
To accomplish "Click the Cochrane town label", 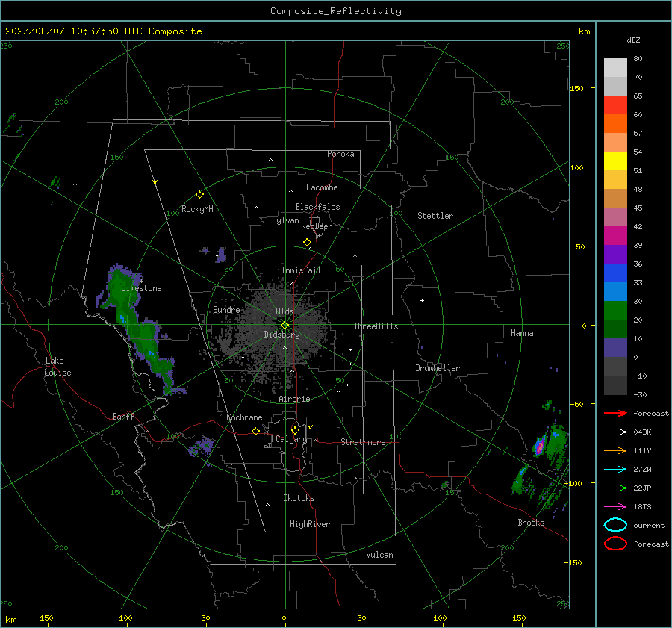I will pyautogui.click(x=244, y=417).
